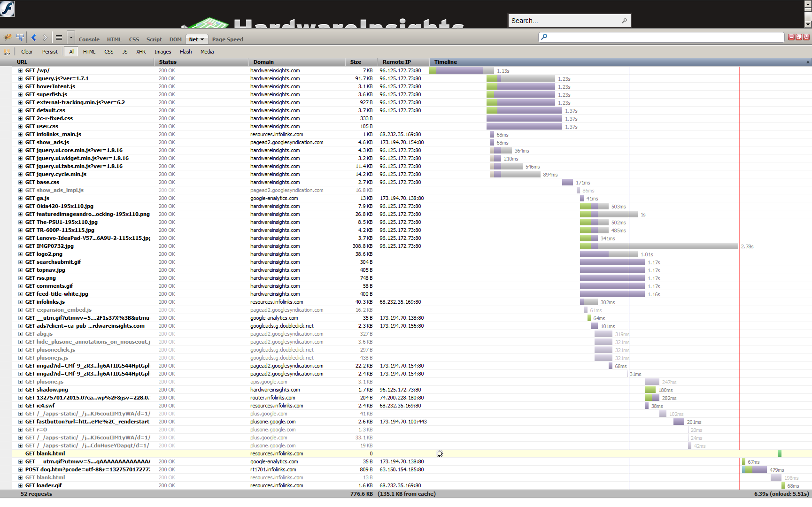Filter requests by Images type
The width and height of the screenshot is (812, 507).
163,52
